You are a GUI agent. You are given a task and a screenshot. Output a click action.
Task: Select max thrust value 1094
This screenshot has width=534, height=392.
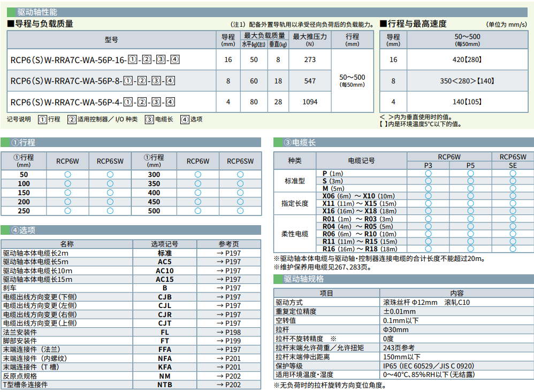click(310, 102)
